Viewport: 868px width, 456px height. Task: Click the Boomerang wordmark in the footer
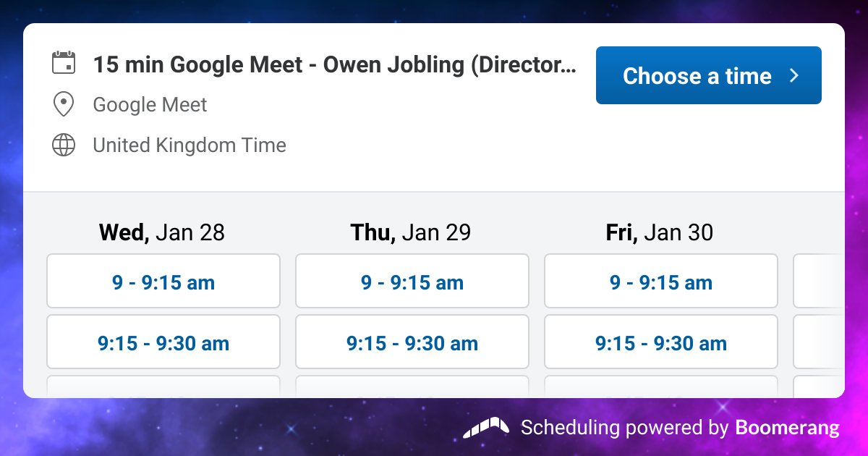click(x=788, y=428)
